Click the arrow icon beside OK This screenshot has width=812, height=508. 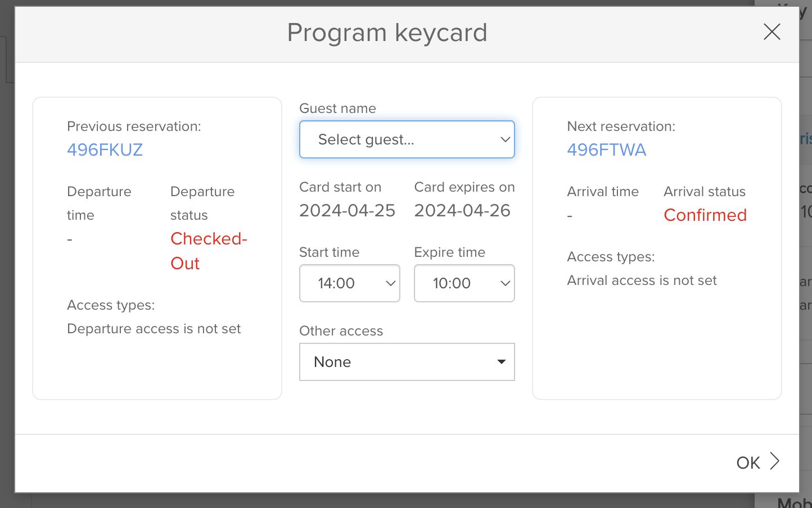[x=775, y=461]
